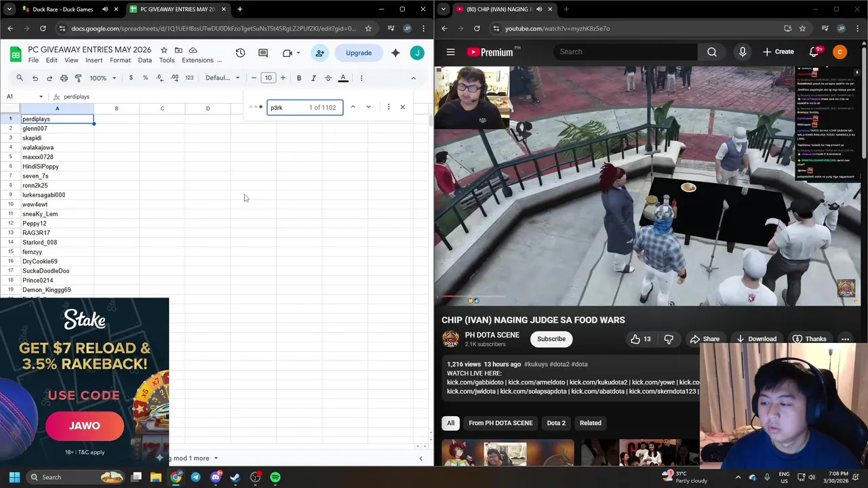This screenshot has height=488, width=868.
Task: Open the Google Sheets home icon
Action: [x=14, y=54]
